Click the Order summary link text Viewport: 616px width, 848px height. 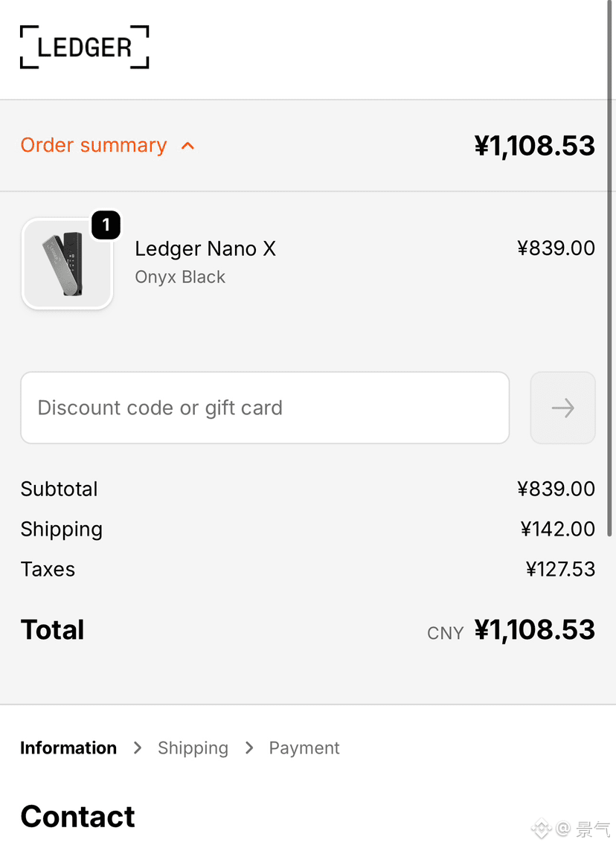(94, 145)
